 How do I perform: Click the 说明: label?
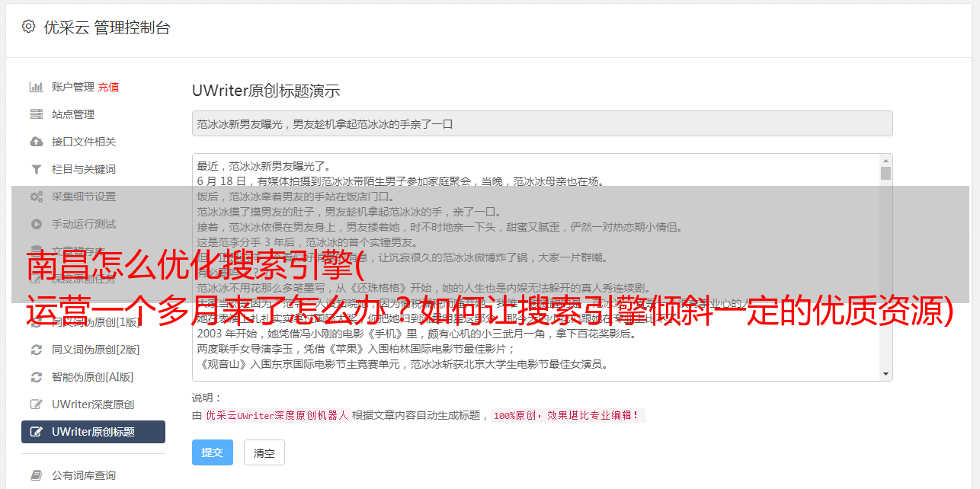[x=207, y=398]
